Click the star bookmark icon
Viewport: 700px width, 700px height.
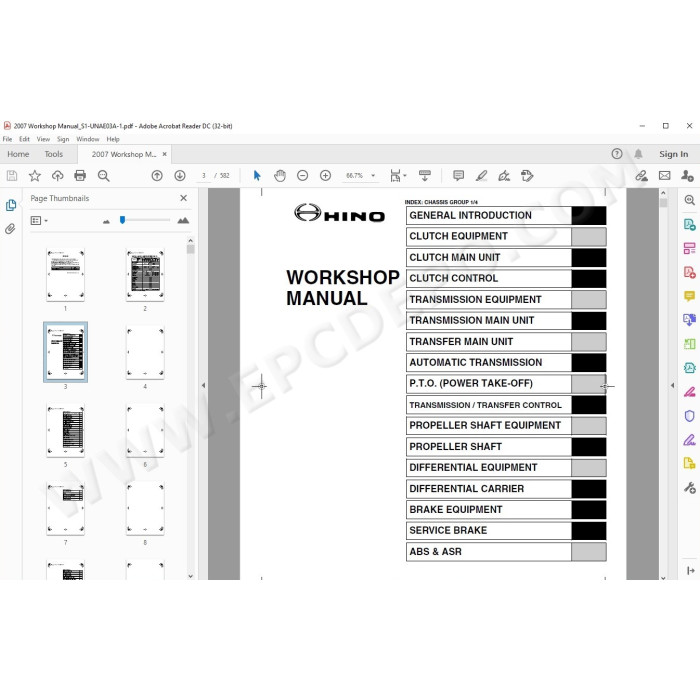(x=35, y=176)
